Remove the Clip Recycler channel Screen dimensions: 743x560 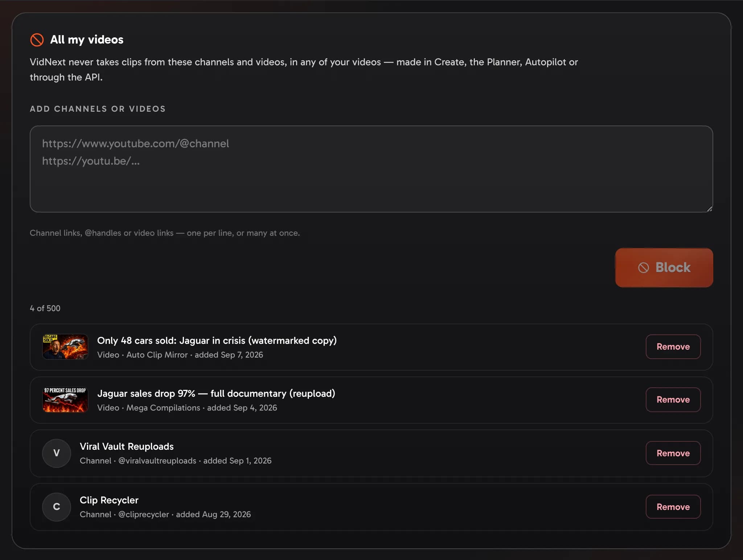click(673, 507)
